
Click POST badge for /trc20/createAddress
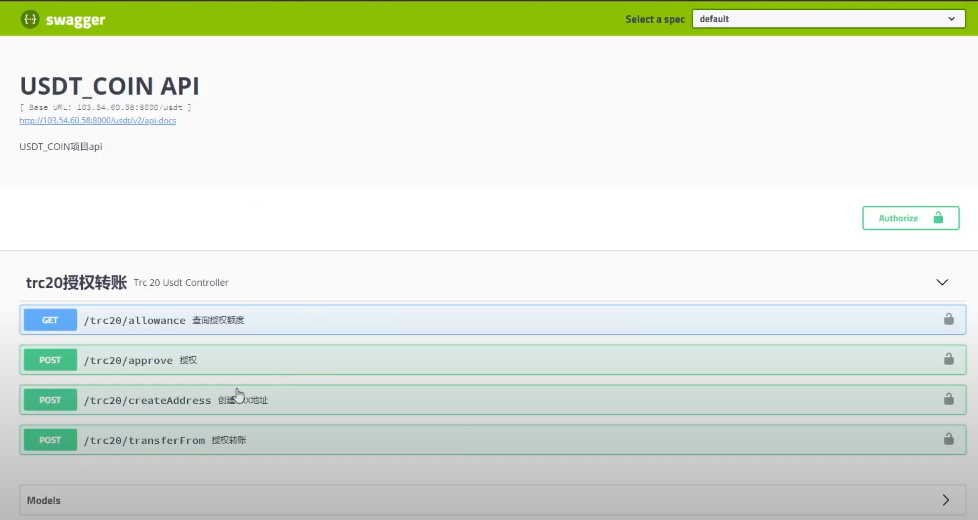(50, 400)
